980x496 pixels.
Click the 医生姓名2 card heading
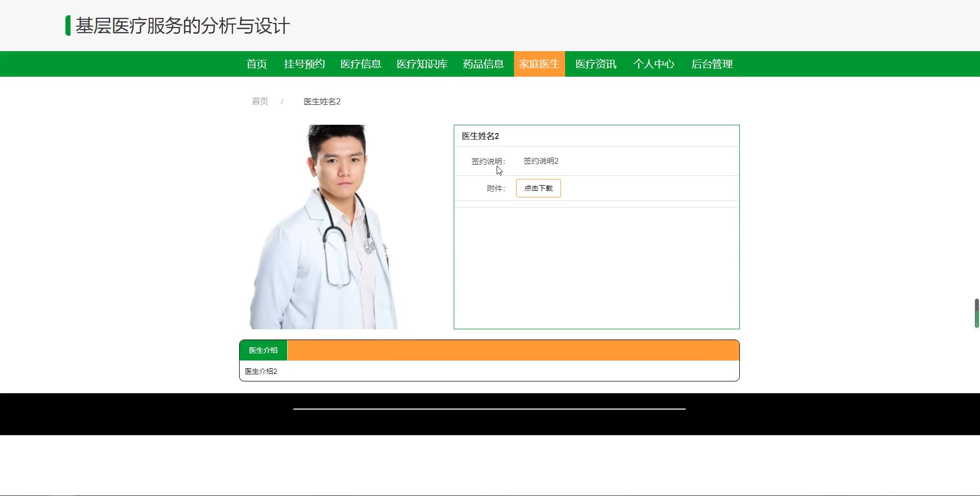coord(480,136)
